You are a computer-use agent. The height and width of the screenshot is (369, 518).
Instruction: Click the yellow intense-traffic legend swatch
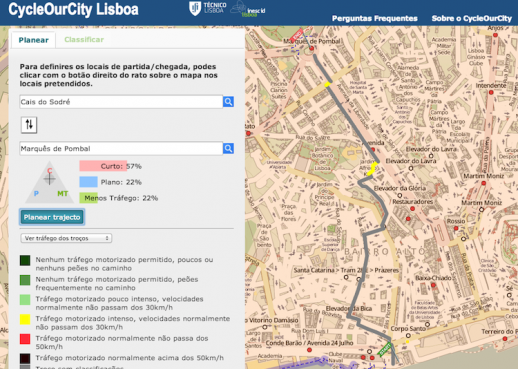click(x=25, y=319)
